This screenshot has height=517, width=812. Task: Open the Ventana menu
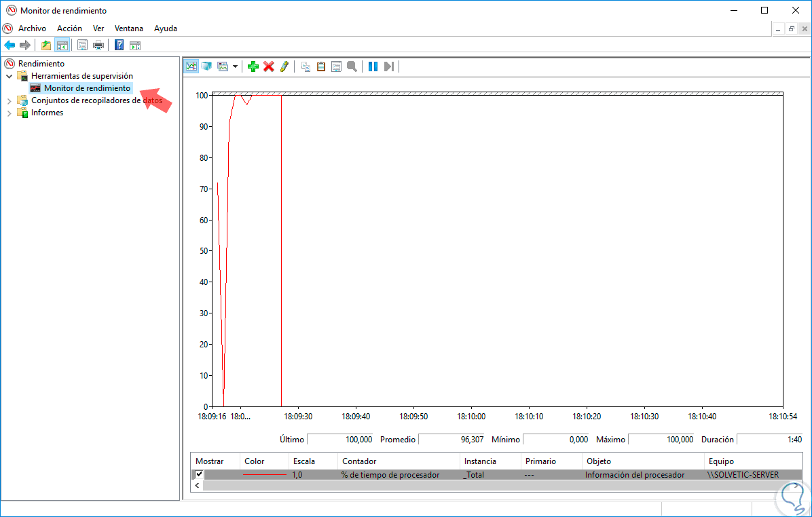click(129, 28)
